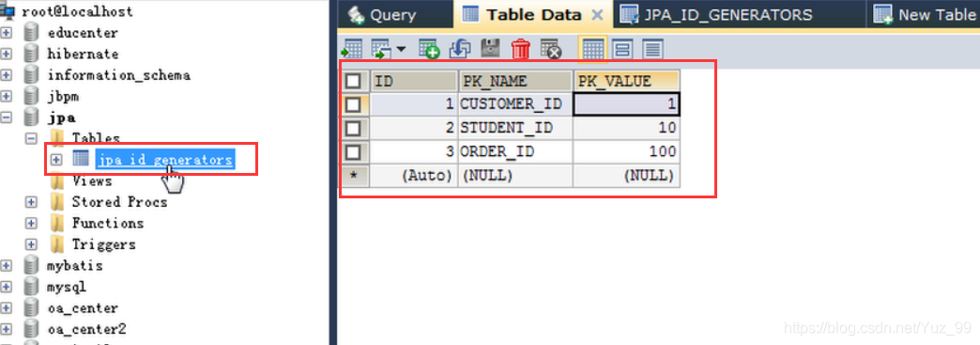Click the mybatis database cylinder icon
Image resolution: width=980 pixels, height=345 pixels.
coord(31,265)
